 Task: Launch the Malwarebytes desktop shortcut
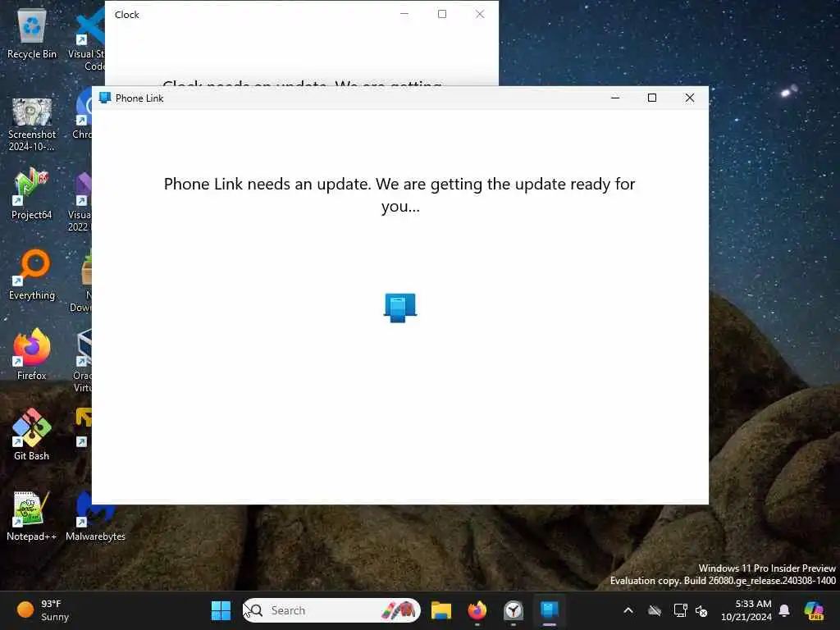point(95,515)
